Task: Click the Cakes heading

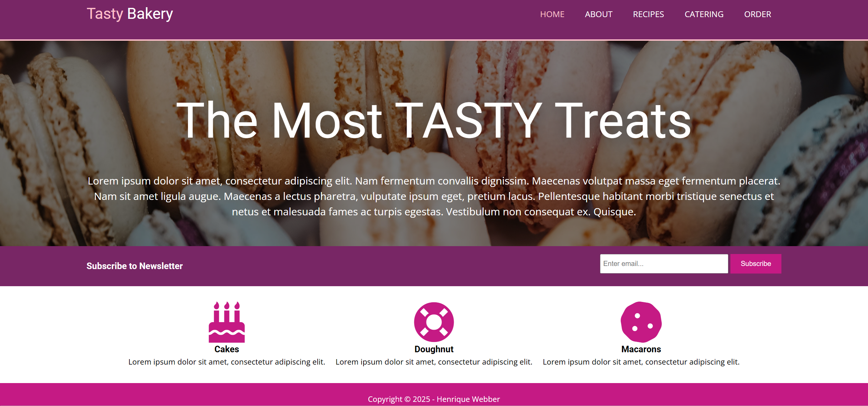Action: [x=227, y=349]
